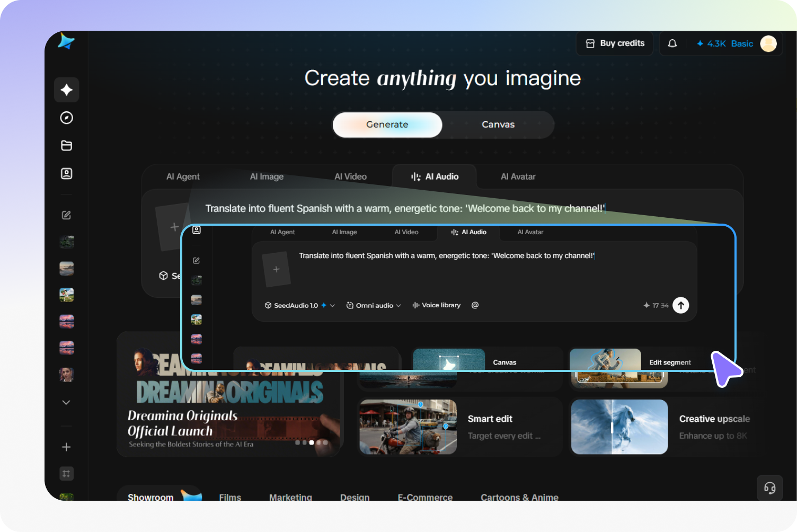Click the prompt text inside the magnified callout
Image resolution: width=797 pixels, height=532 pixels.
[447, 255]
